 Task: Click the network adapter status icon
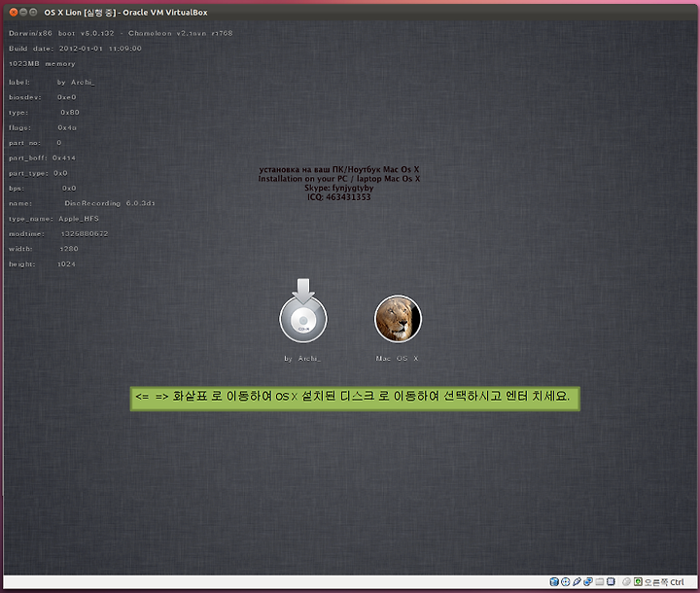(x=588, y=582)
